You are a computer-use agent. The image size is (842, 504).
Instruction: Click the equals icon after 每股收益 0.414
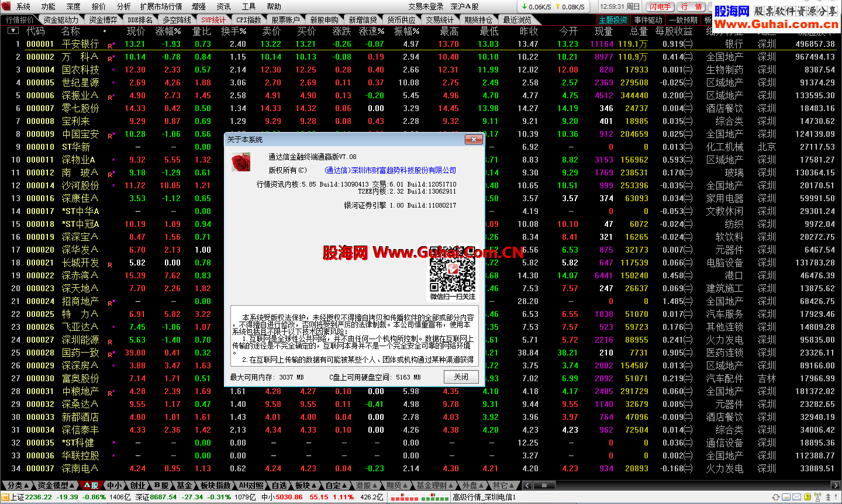point(688,57)
